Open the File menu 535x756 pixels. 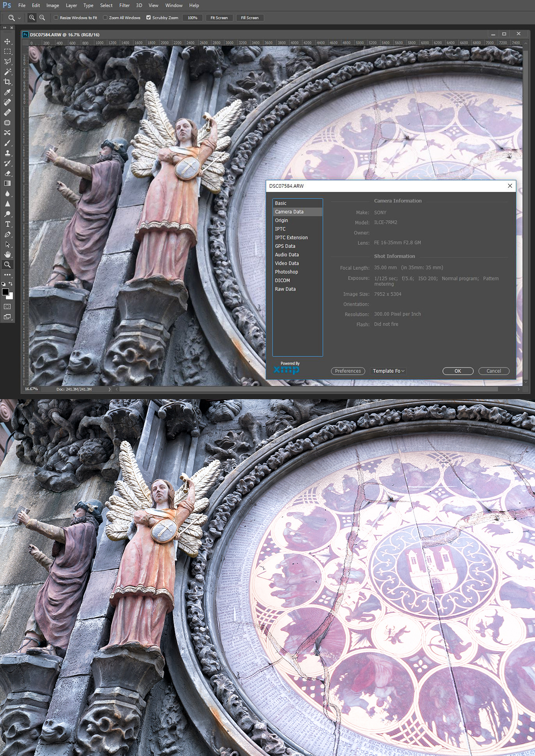tap(22, 5)
